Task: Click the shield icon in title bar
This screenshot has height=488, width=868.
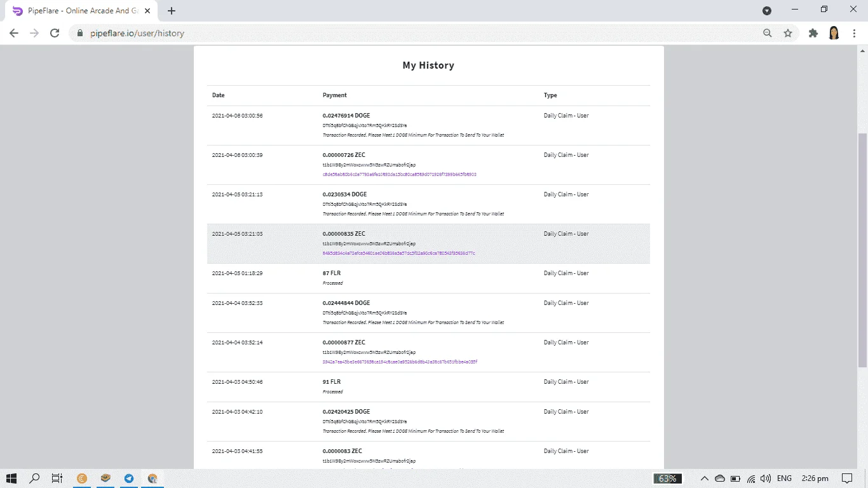Action: [x=767, y=10]
